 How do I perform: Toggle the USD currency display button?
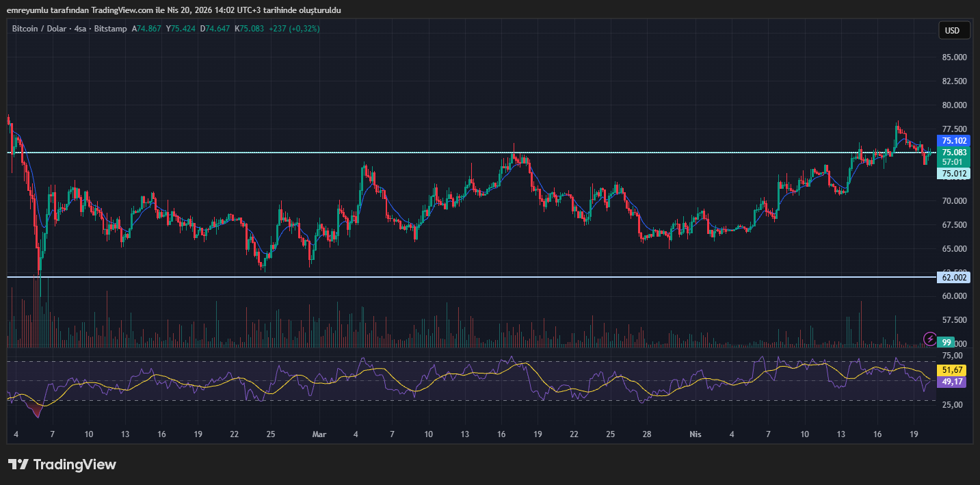tap(954, 30)
